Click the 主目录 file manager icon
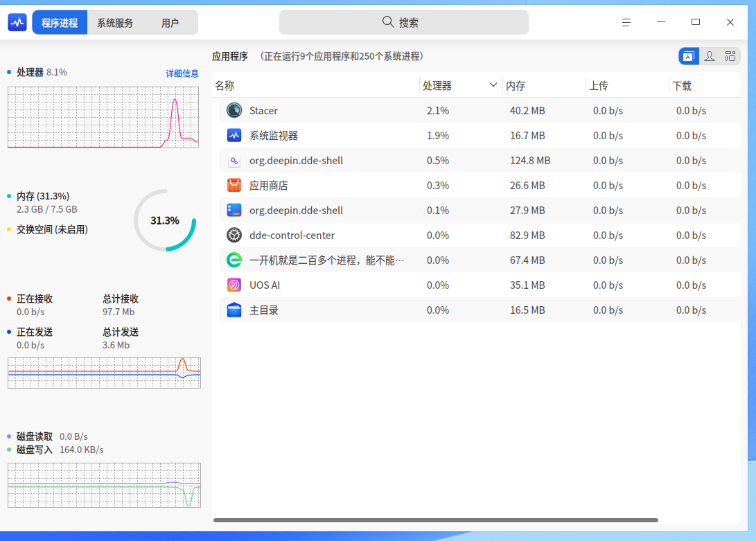The image size is (756, 541). pyautogui.click(x=234, y=310)
